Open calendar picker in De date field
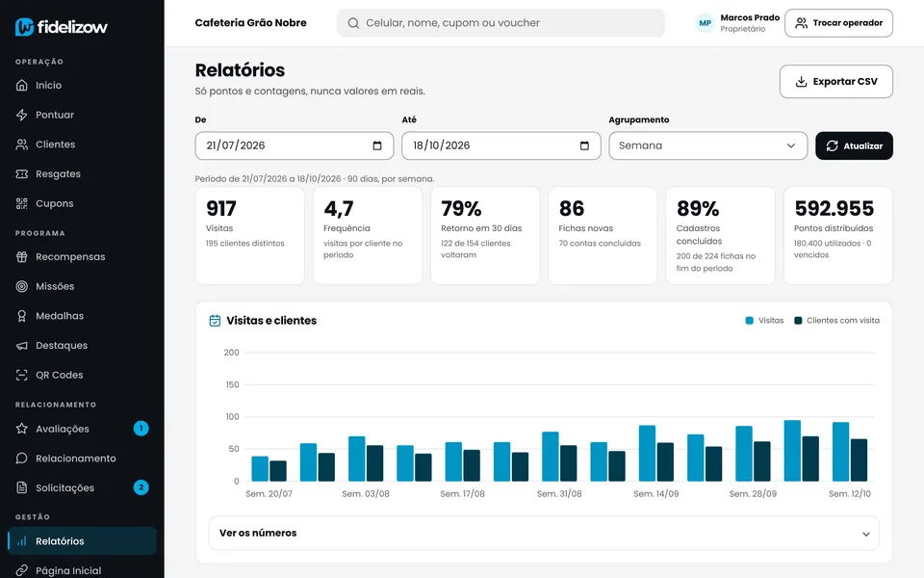 coord(377,145)
